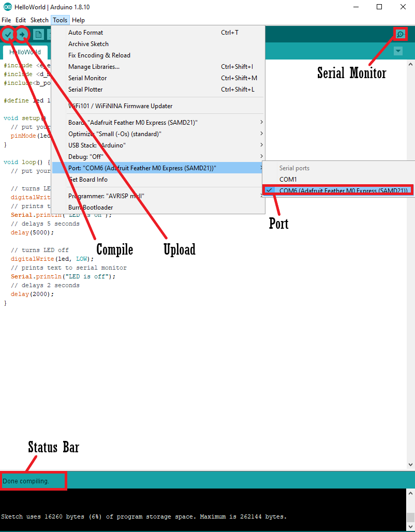The height and width of the screenshot is (532, 415).
Task: Open the Help menu
Action: coord(78,20)
